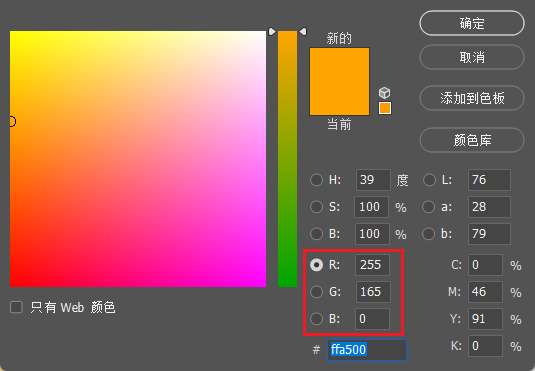Select the Lab a radio button
The height and width of the screenshot is (371, 535).
point(429,206)
